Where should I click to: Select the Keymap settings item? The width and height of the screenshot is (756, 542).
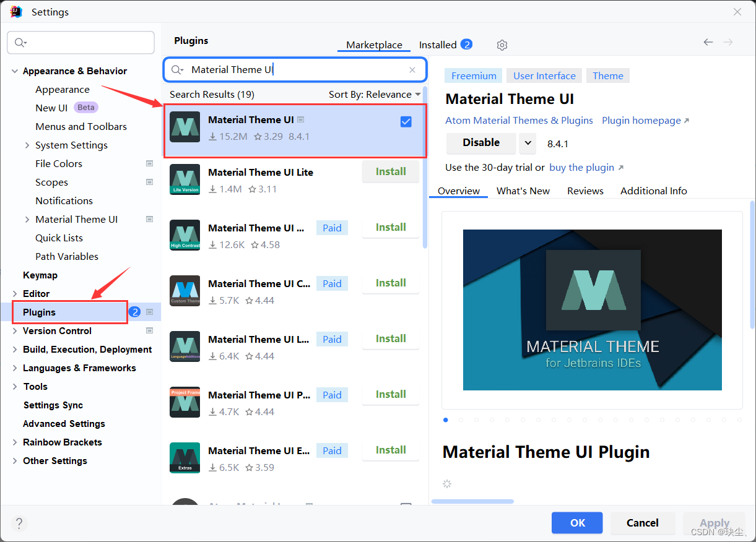click(x=40, y=275)
